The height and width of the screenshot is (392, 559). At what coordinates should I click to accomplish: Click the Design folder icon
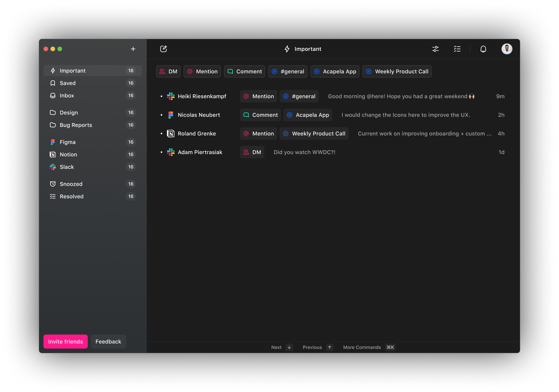click(x=53, y=113)
